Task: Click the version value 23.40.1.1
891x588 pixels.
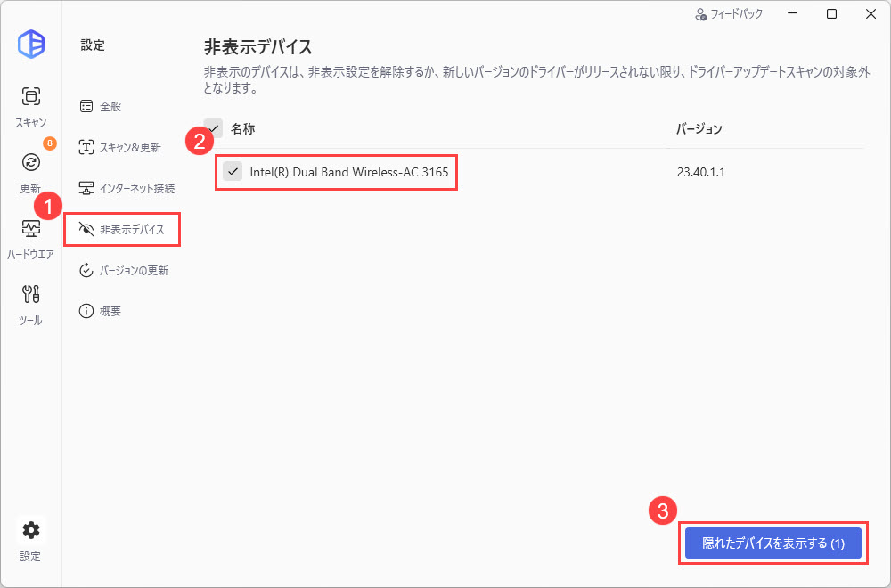Action: (x=700, y=172)
